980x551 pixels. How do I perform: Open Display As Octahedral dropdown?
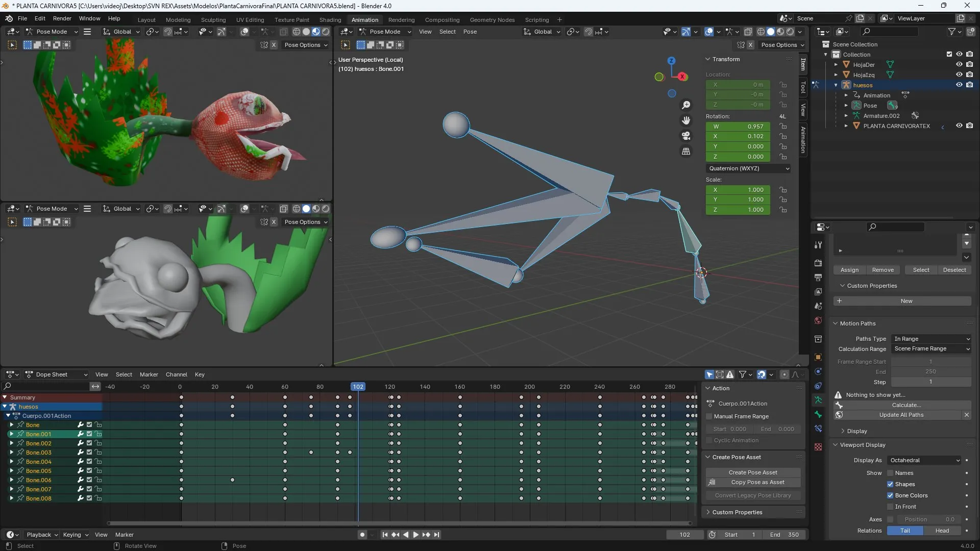pyautogui.click(x=924, y=461)
